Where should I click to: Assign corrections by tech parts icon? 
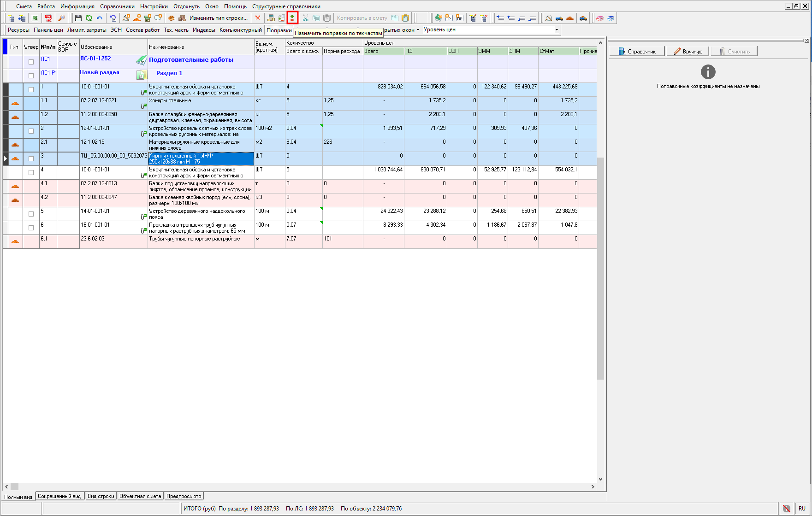tap(292, 18)
